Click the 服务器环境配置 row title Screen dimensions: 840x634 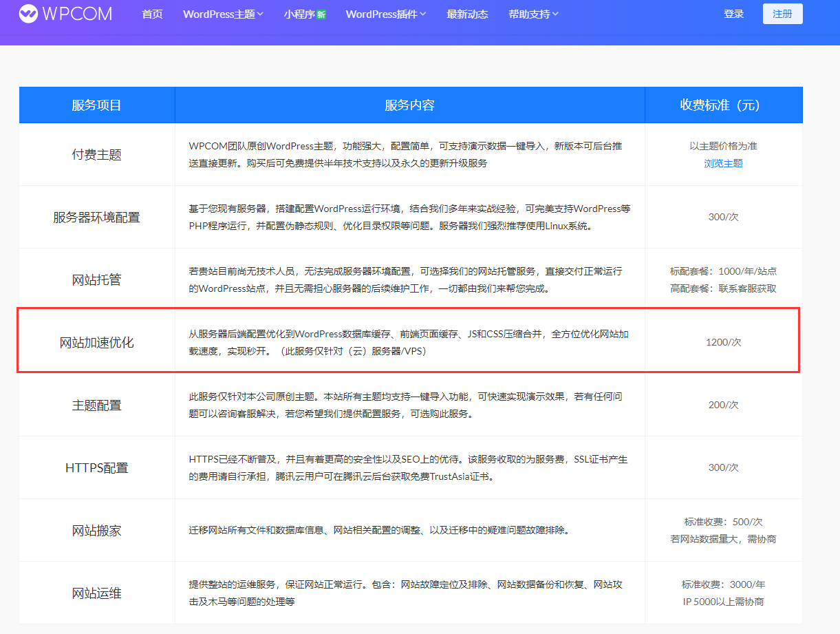tap(97, 218)
